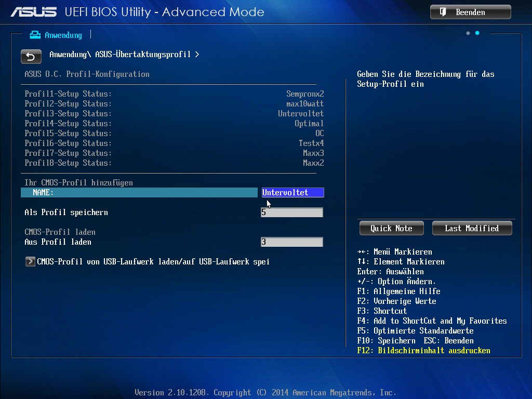Image resolution: width=532 pixels, height=399 pixels.
Task: Click the Beenden button
Action: 470,12
